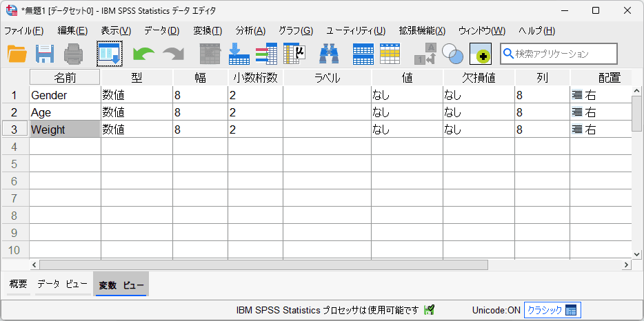Recall recently used dialogs icon
Viewport: 644px width, 321px height.
coord(110,54)
